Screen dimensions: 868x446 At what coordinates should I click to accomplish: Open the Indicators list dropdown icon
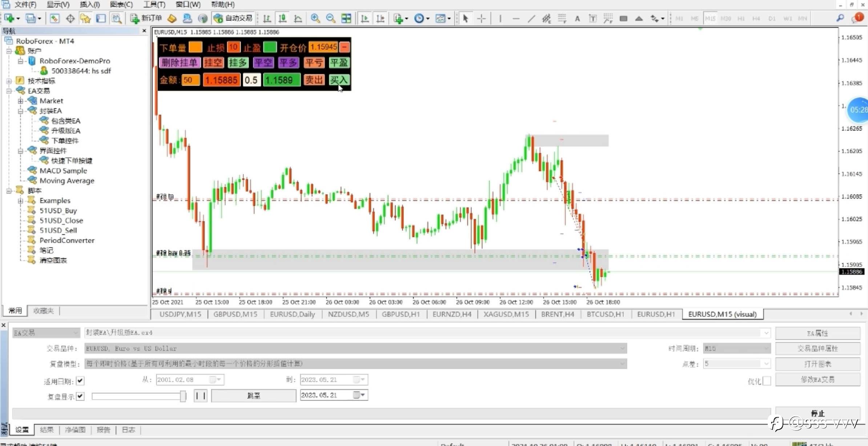(401, 18)
